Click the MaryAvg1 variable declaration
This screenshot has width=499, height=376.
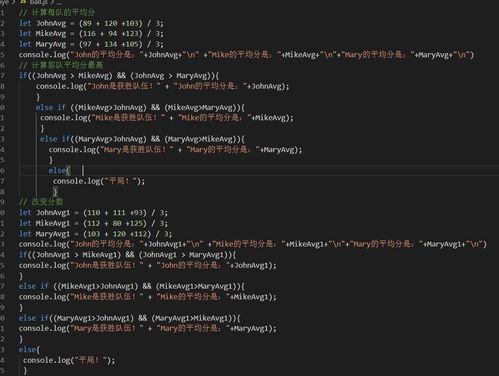click(x=53, y=234)
